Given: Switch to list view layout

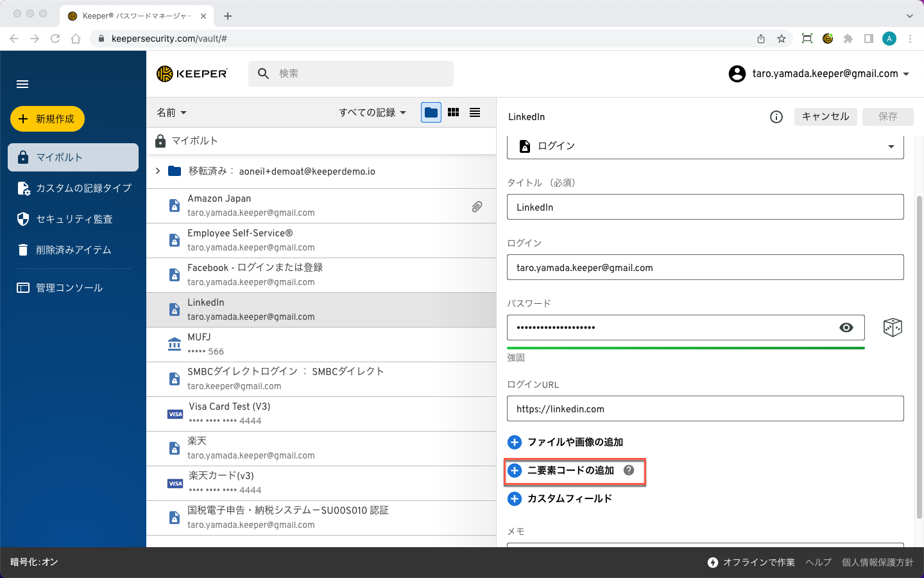Looking at the screenshot, I should (475, 112).
